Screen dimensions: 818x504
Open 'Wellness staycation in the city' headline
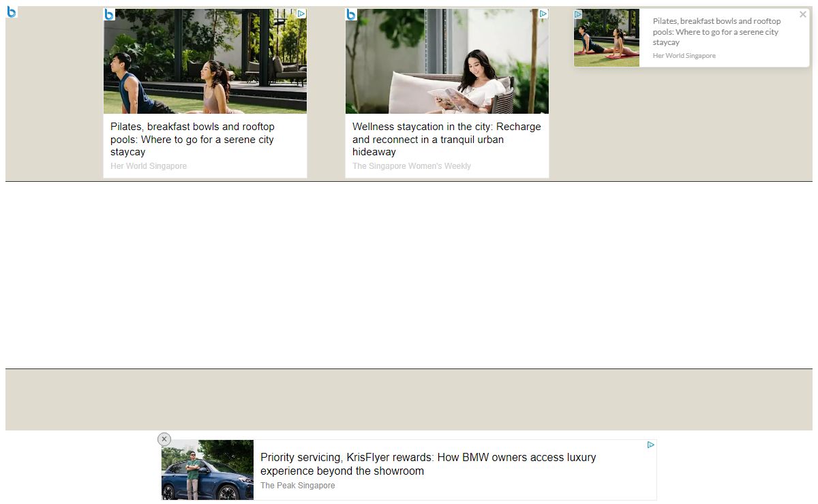[446, 140]
